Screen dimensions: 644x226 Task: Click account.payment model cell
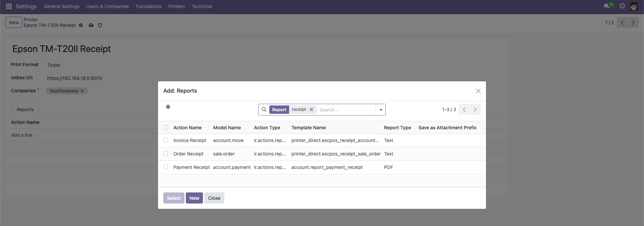tap(232, 167)
